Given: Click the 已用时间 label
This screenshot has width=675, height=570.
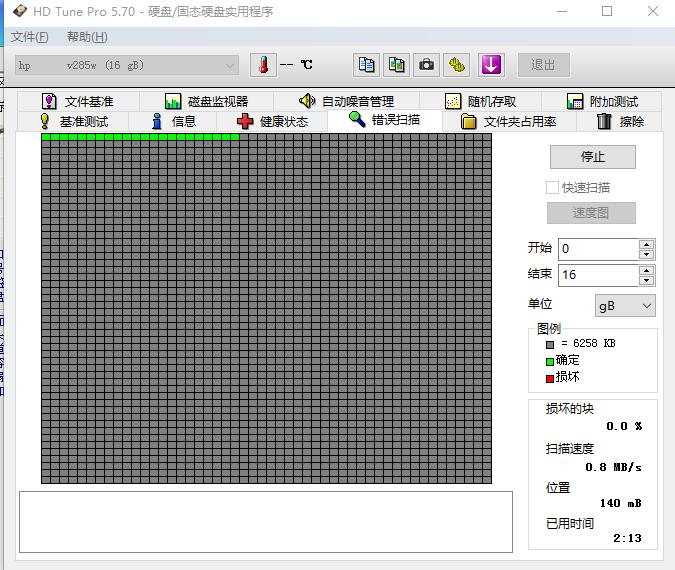Looking at the screenshot, I should pos(570,524).
